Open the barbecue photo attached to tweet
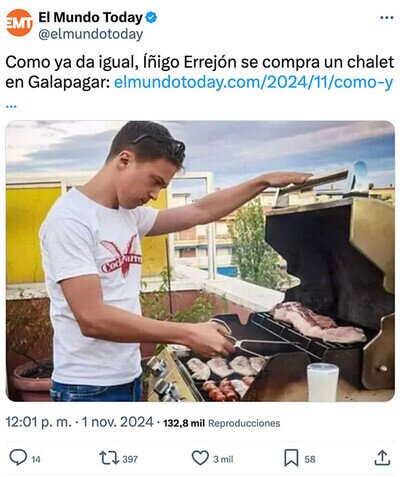Screen dimensions: 400x477 pos(200,261)
